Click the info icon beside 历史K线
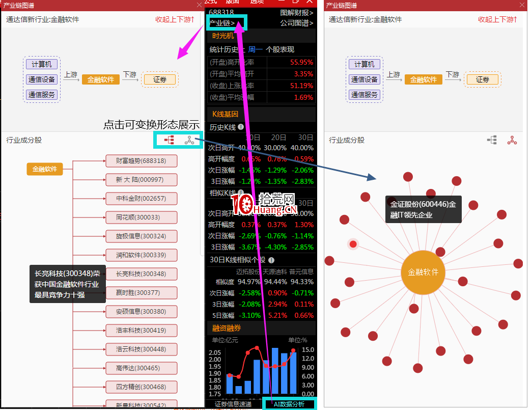 (x=241, y=127)
